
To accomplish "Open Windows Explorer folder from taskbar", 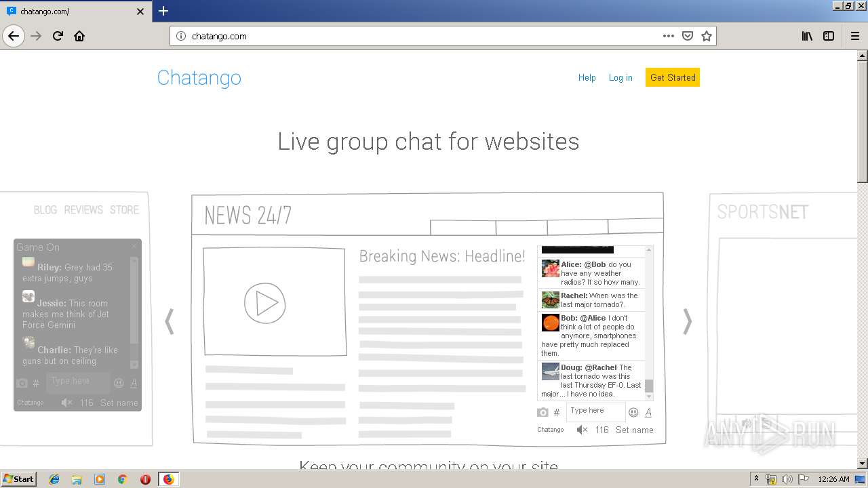I will coord(77,479).
